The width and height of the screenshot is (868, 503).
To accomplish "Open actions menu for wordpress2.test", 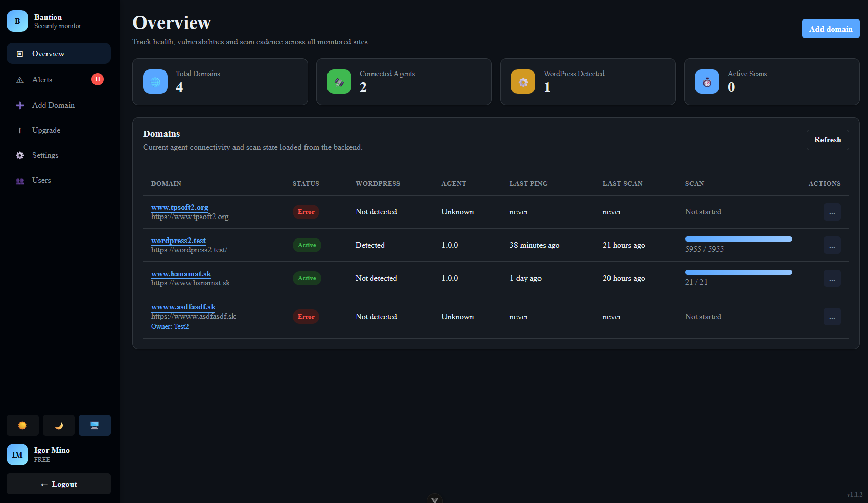I will (x=832, y=245).
